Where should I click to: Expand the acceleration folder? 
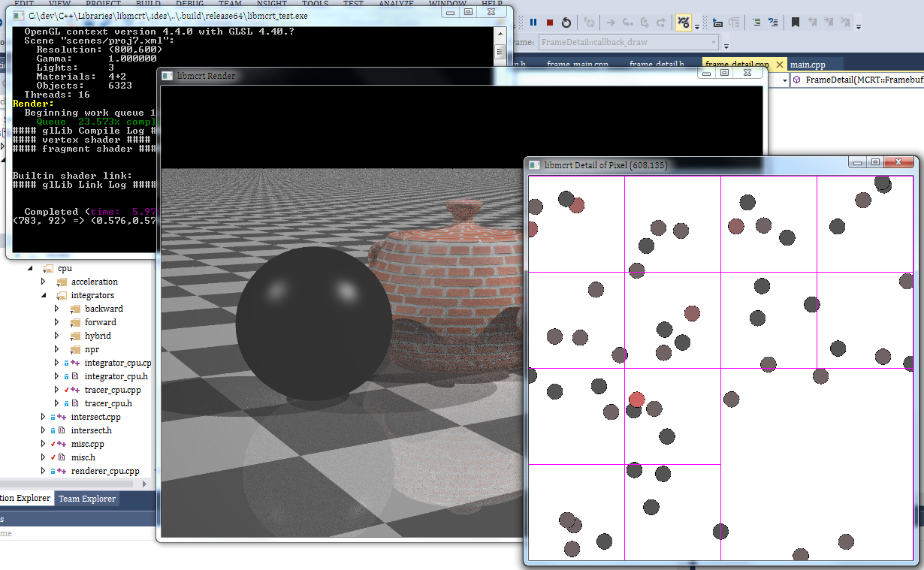point(43,282)
